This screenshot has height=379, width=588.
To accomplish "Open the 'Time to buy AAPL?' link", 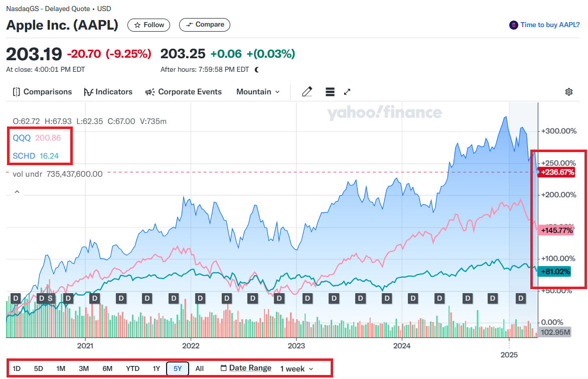I will click(x=550, y=25).
